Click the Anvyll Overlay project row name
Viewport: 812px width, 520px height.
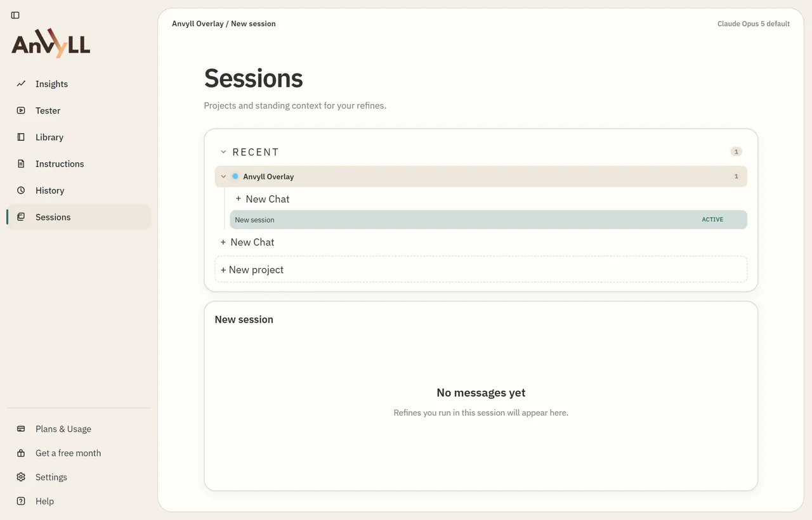click(x=268, y=176)
